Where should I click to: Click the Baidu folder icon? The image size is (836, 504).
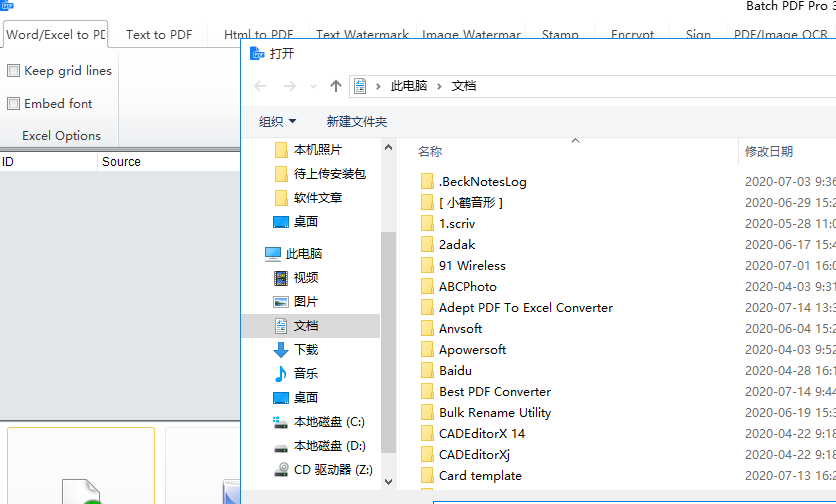point(427,371)
